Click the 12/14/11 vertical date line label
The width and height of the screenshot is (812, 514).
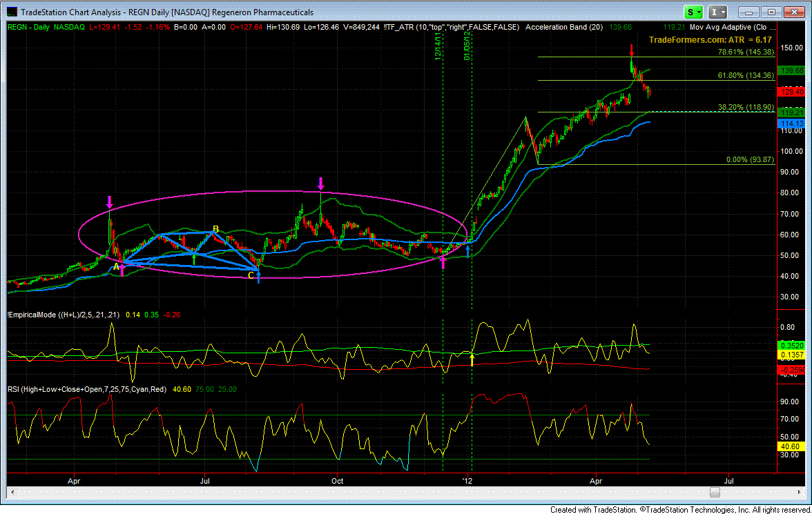point(438,47)
